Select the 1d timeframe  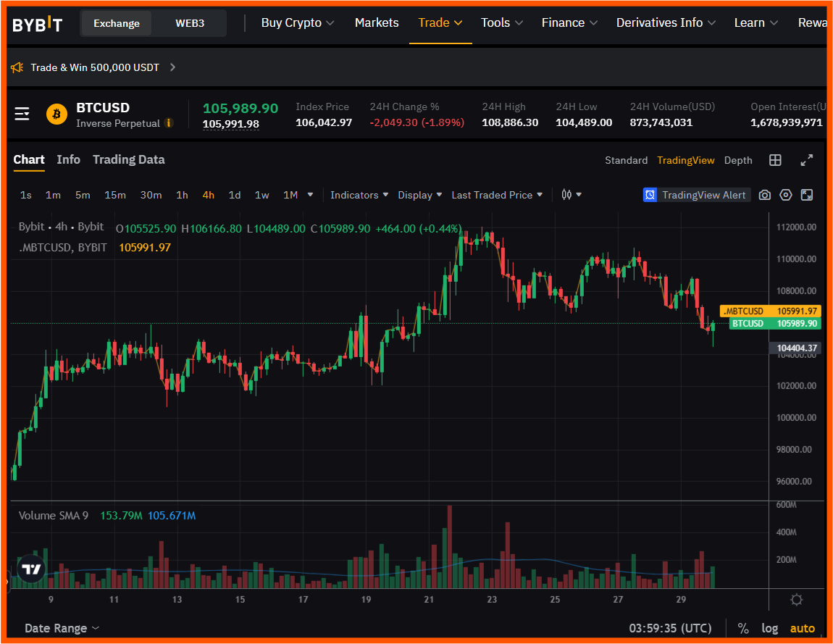pos(234,195)
